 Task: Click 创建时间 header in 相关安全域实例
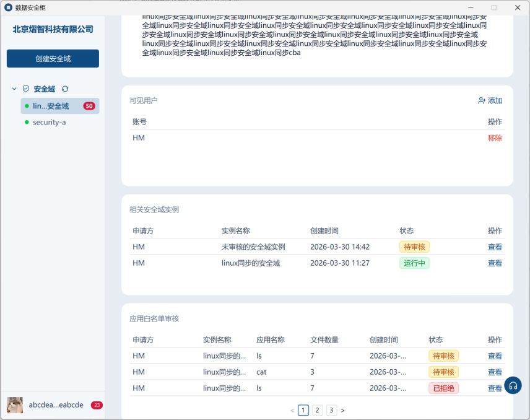[x=324, y=231]
